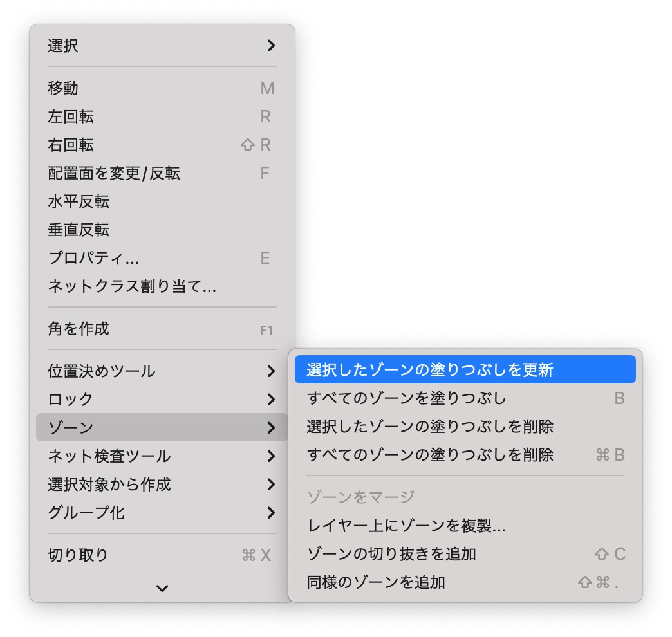Click 角を作成 menu item
The width and height of the screenshot is (672, 637).
pyautogui.click(x=162, y=329)
